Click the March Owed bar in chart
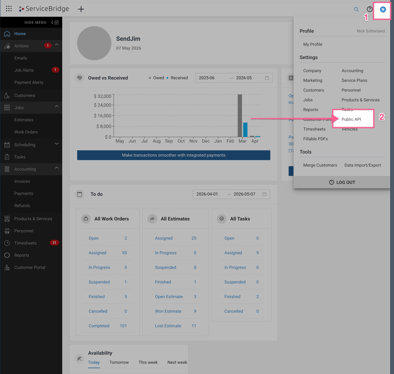394x374 pixels. tap(240, 115)
